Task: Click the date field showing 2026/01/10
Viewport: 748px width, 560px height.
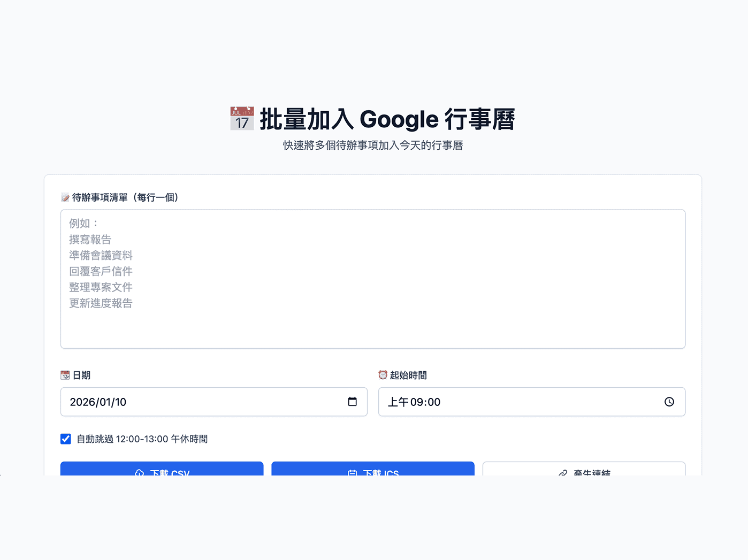Action: [214, 402]
